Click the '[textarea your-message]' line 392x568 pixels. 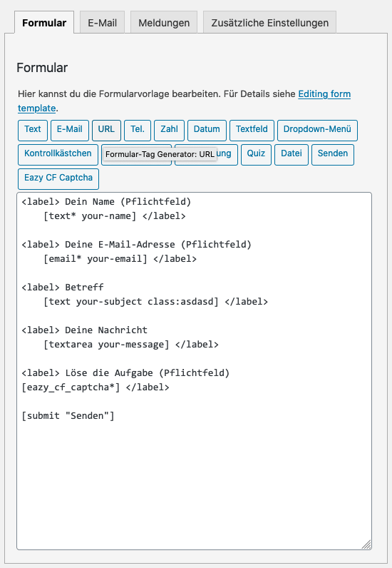pos(130,345)
